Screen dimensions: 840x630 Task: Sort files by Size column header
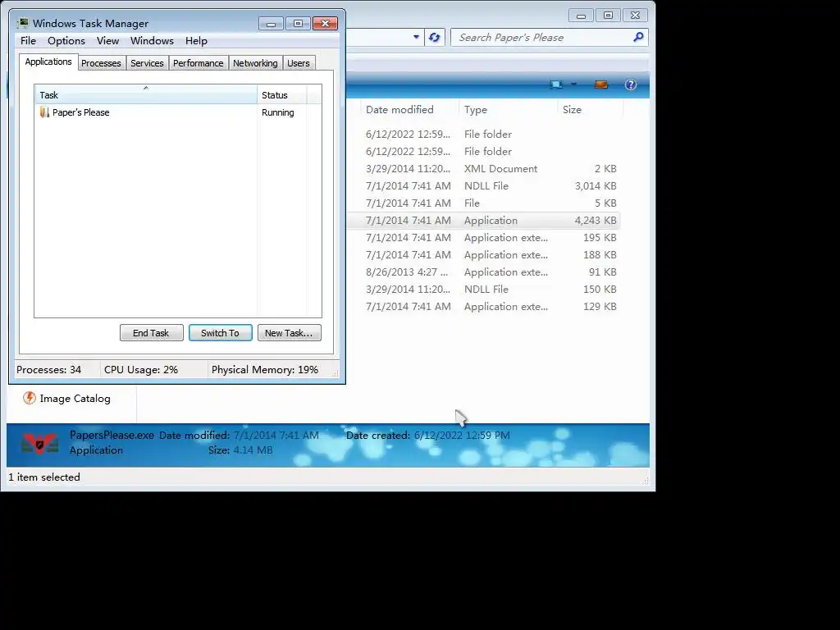[x=591, y=110]
